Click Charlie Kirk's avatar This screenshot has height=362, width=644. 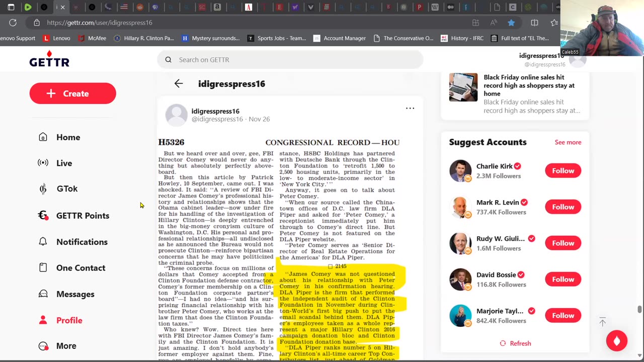point(460,170)
